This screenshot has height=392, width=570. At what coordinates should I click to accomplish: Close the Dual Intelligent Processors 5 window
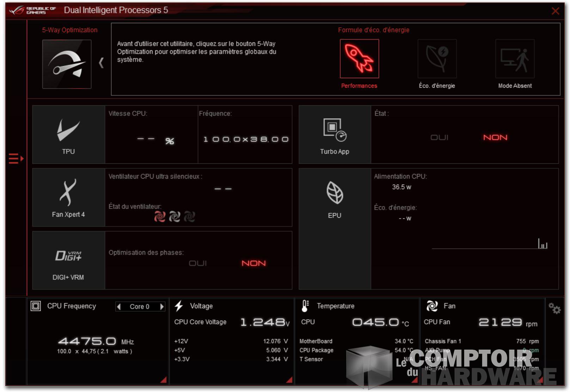555,11
